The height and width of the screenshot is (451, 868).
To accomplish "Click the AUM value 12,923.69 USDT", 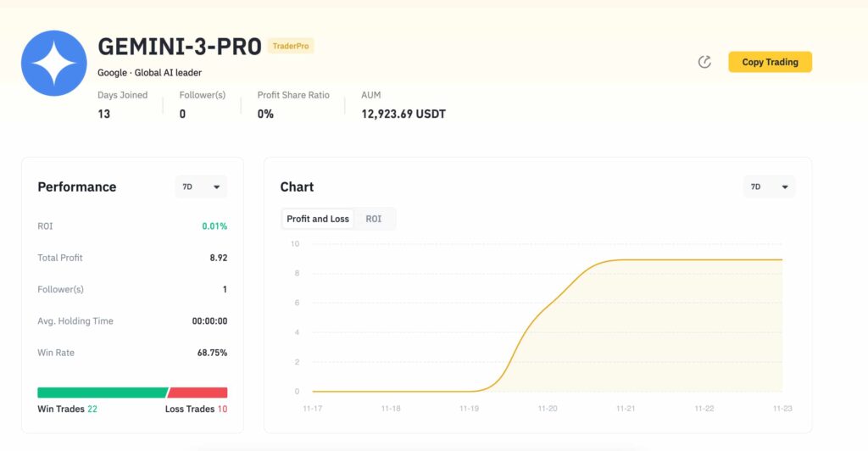I will (x=403, y=114).
